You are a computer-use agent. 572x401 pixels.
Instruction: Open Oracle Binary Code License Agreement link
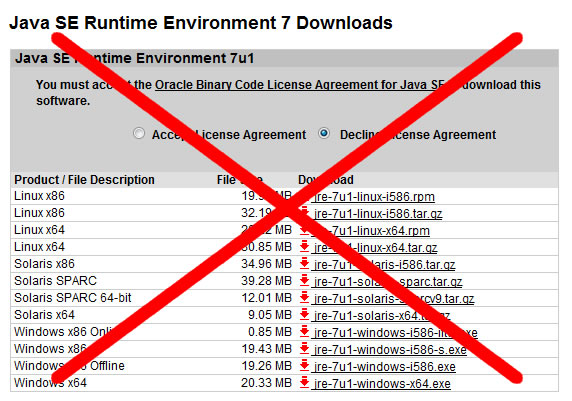point(300,85)
